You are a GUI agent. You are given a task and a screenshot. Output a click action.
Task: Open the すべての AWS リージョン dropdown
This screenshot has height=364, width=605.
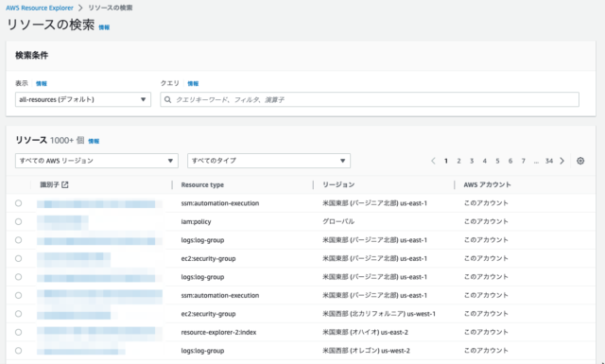click(96, 161)
